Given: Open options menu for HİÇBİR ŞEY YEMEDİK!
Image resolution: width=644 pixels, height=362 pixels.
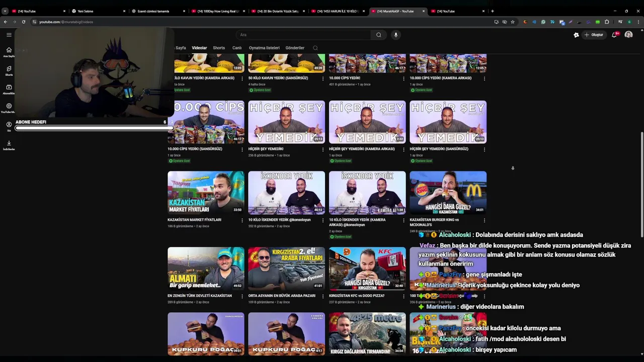Looking at the screenshot, I should (323, 149).
